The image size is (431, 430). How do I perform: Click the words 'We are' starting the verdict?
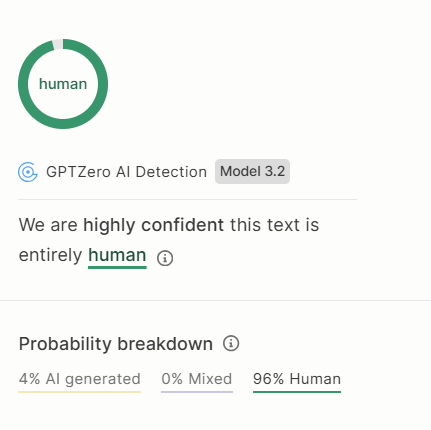48,225
